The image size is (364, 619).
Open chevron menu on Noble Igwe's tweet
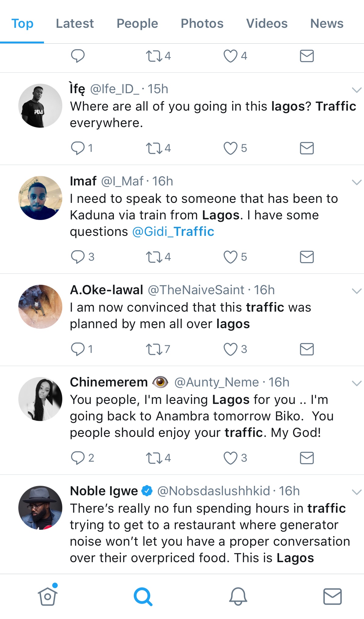[x=356, y=492]
